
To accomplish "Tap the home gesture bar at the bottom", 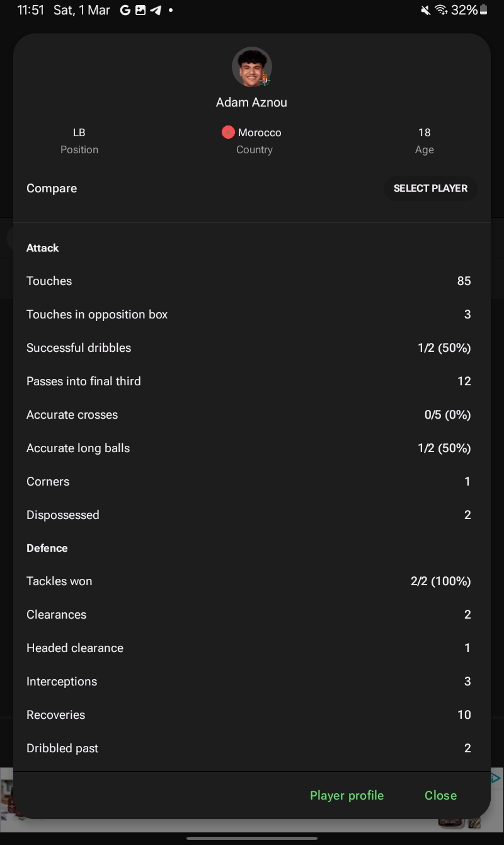I will pyautogui.click(x=252, y=838).
